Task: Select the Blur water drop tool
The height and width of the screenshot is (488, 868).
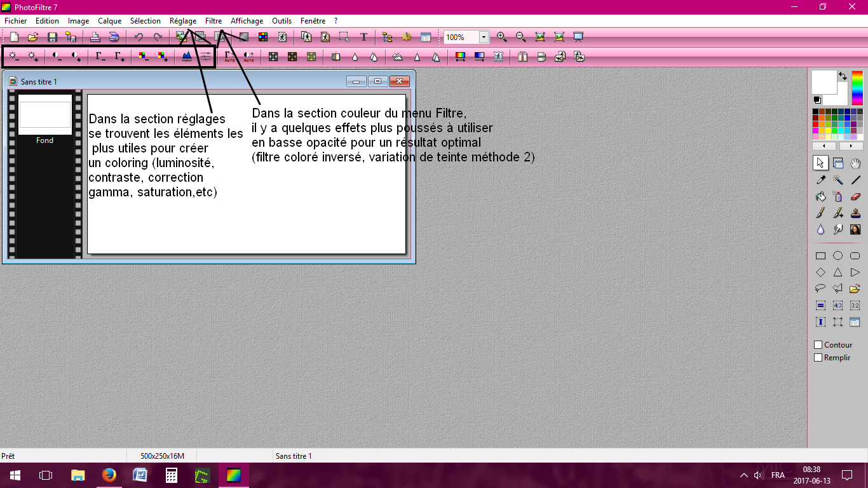Action: 820,230
